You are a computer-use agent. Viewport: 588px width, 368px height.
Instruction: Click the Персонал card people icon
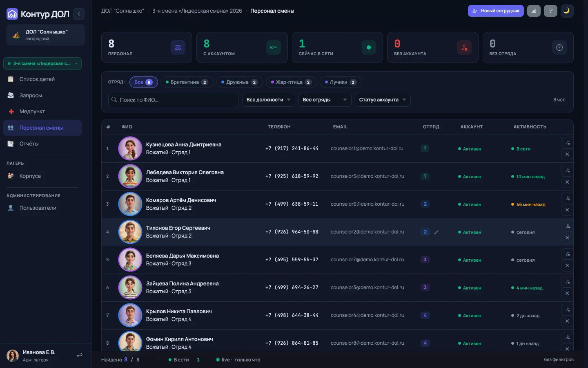[x=178, y=47]
